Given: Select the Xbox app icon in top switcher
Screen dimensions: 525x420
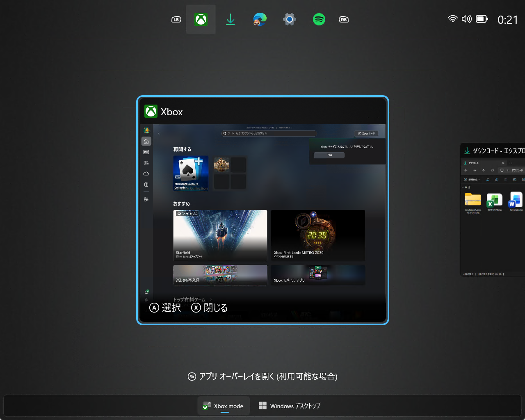Looking at the screenshot, I should click(x=201, y=19).
